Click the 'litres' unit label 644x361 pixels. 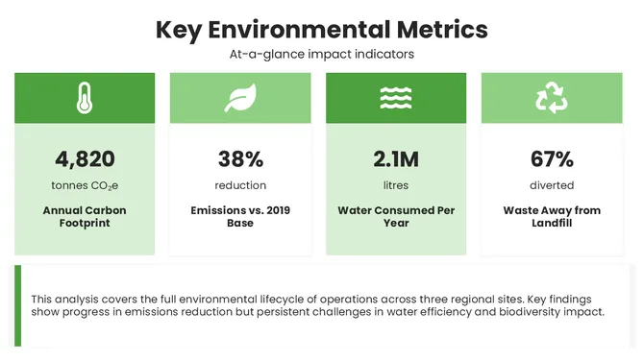tap(396, 185)
